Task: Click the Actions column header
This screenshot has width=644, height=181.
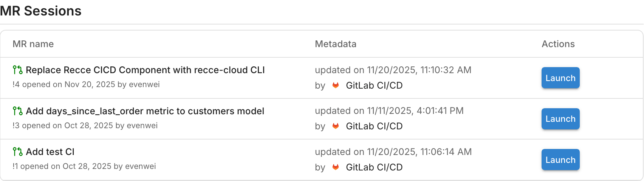Action: coord(558,44)
